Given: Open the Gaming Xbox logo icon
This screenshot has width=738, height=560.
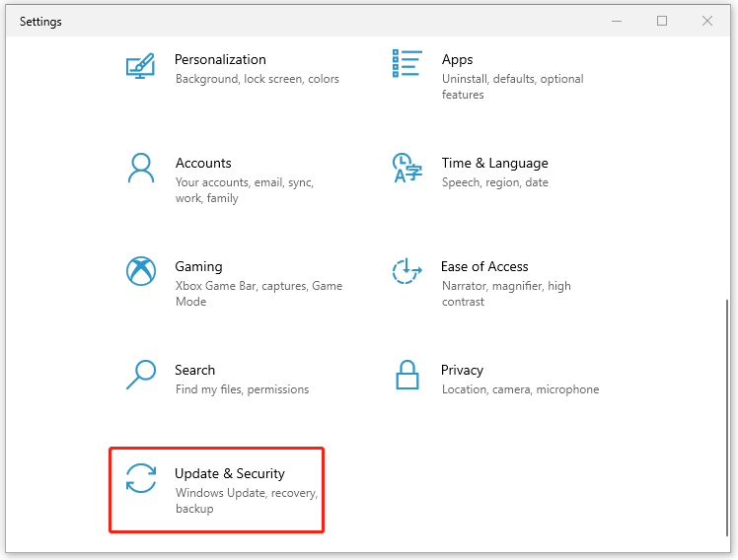Looking at the screenshot, I should [141, 271].
